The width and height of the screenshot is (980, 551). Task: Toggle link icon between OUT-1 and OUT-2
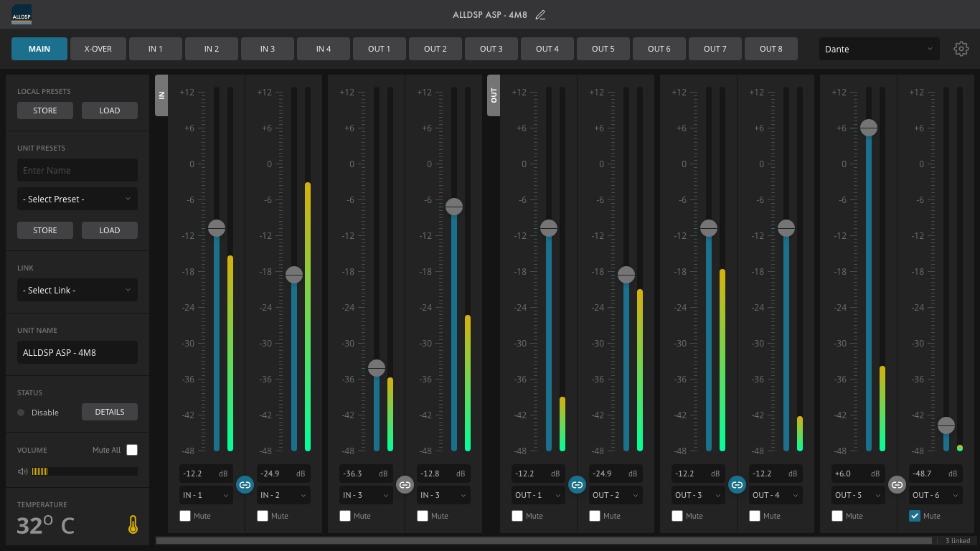tap(577, 485)
